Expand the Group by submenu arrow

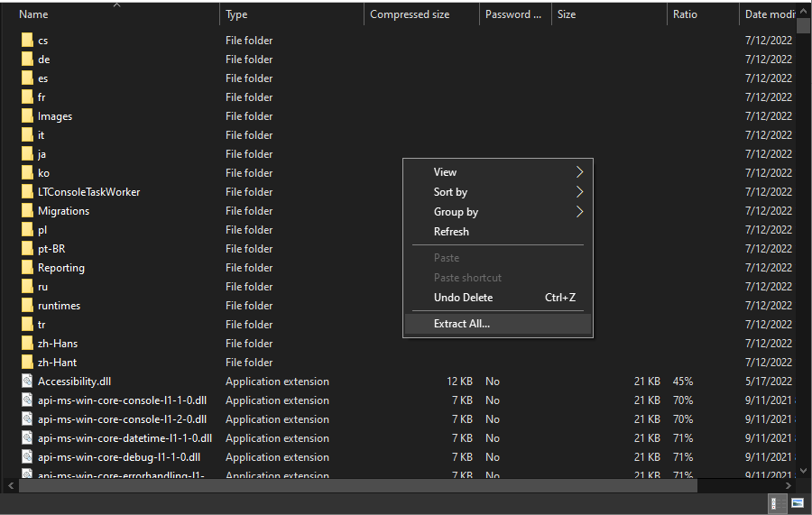tap(579, 212)
